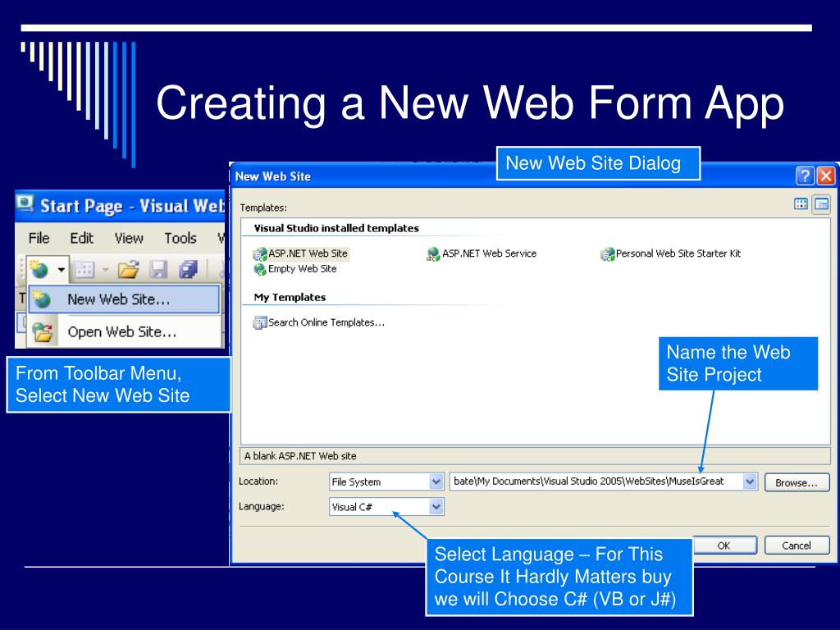Open the View menu
Screen dimensions: 840x630
(129, 238)
